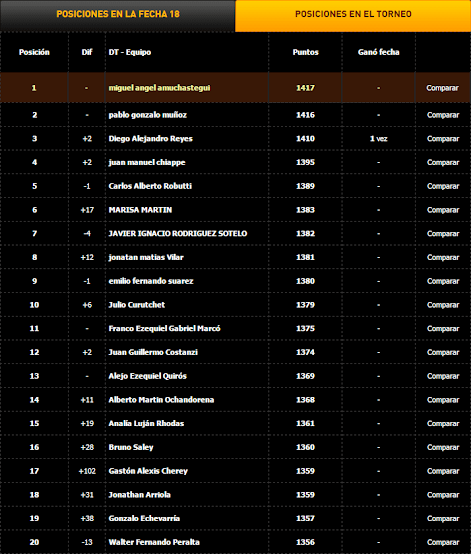Compare with miguel angel amuchastegui
The height and width of the screenshot is (554, 471).
tap(442, 88)
